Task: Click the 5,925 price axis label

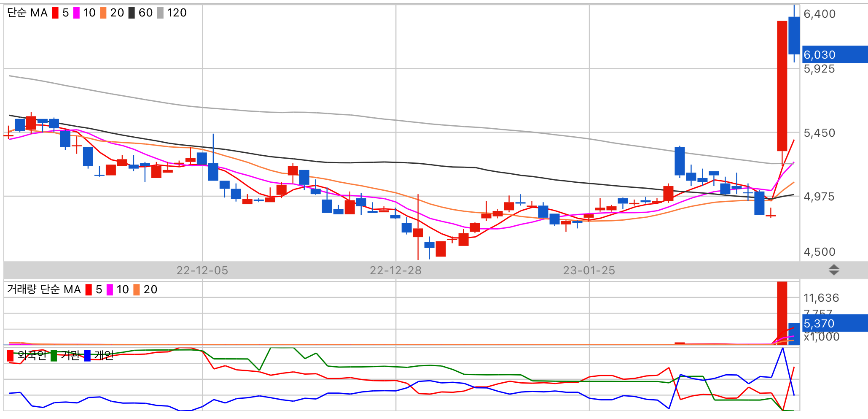Action: (820, 69)
